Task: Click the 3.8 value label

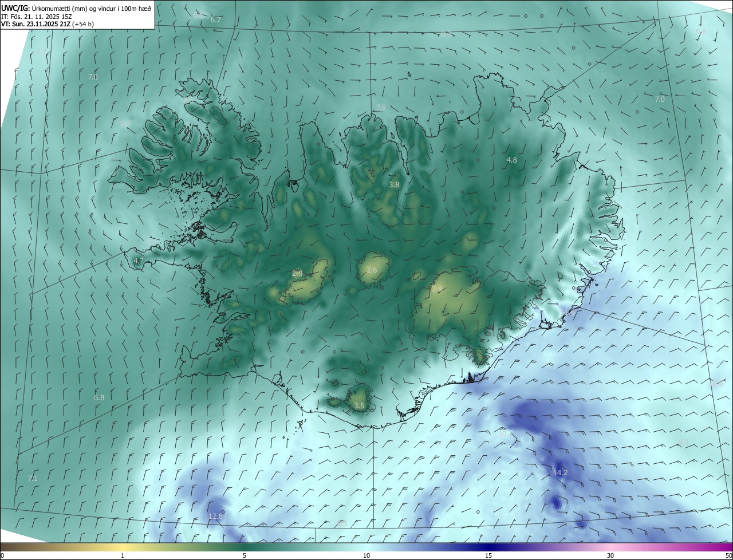Action: [394, 185]
